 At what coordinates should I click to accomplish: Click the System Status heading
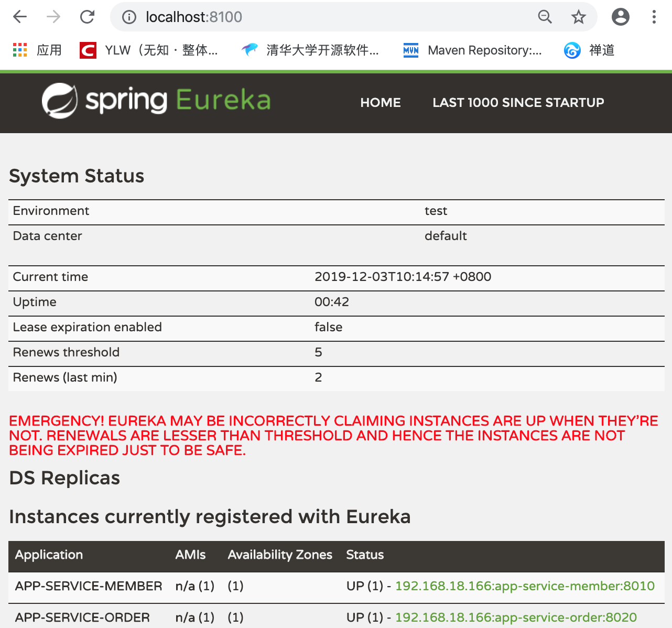pos(77,176)
